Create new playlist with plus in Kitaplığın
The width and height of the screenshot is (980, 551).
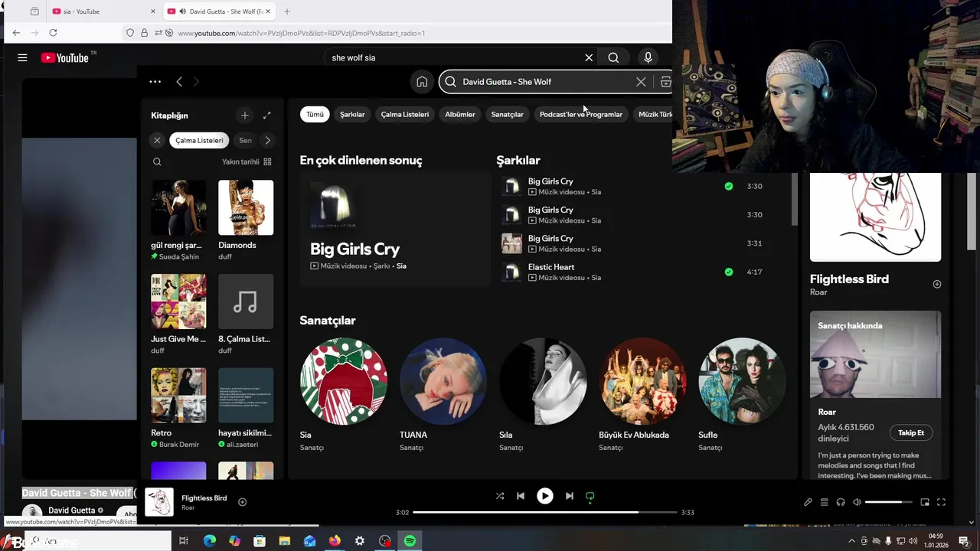click(x=245, y=116)
